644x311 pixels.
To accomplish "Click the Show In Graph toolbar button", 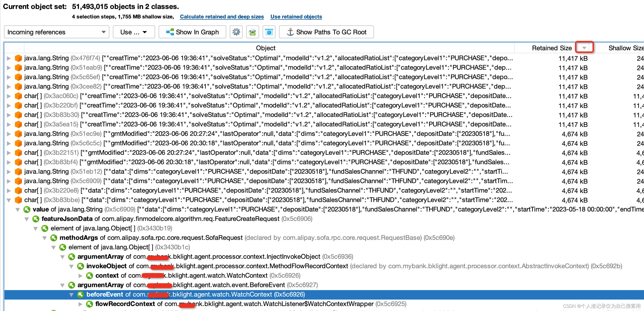I will 192,32.
